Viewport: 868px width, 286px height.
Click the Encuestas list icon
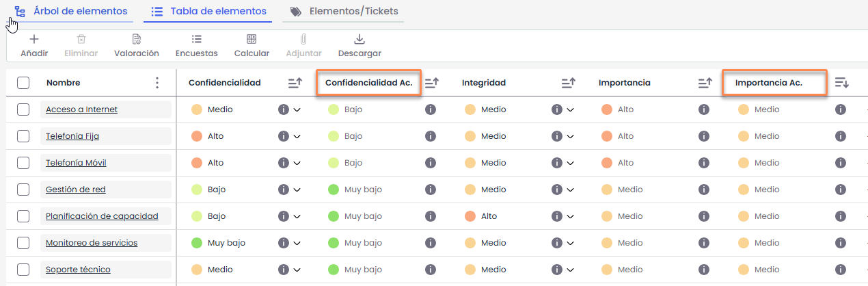point(197,40)
